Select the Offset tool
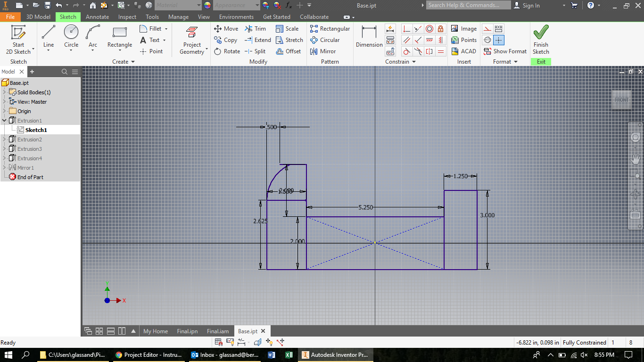 288,51
